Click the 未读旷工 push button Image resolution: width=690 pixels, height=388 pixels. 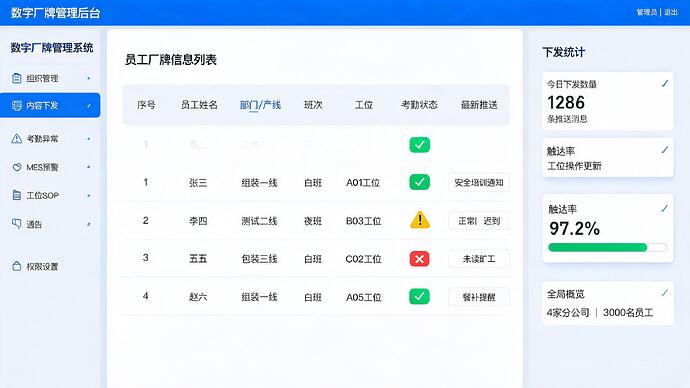[x=479, y=259]
